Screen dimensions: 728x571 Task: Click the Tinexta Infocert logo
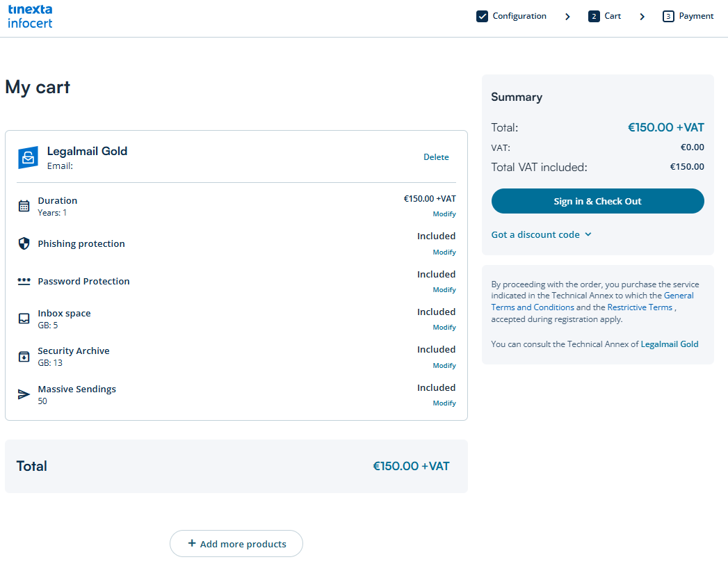(30, 16)
